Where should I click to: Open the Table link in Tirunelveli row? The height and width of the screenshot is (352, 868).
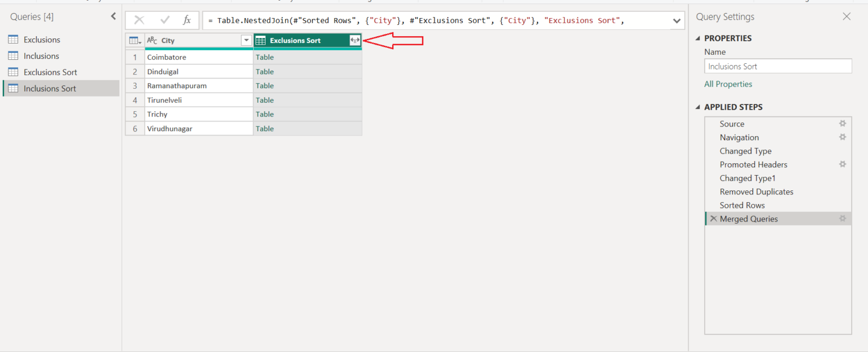point(264,100)
